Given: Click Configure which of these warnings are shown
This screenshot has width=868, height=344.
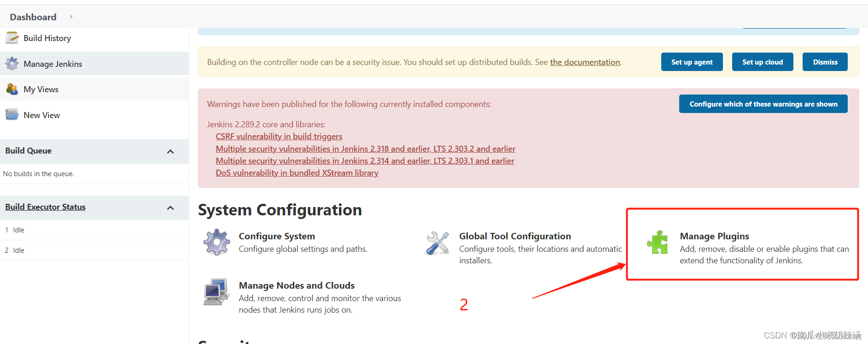Looking at the screenshot, I should [x=763, y=104].
